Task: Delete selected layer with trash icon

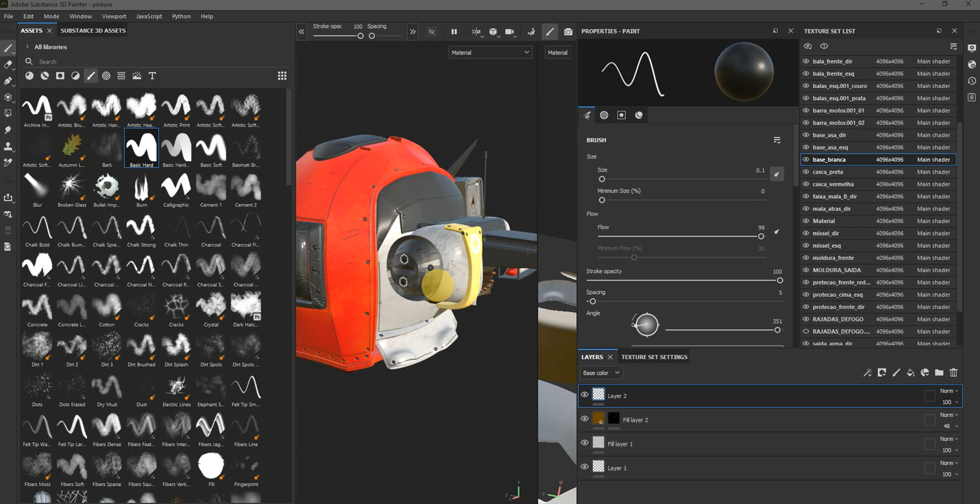Action: 953,373
